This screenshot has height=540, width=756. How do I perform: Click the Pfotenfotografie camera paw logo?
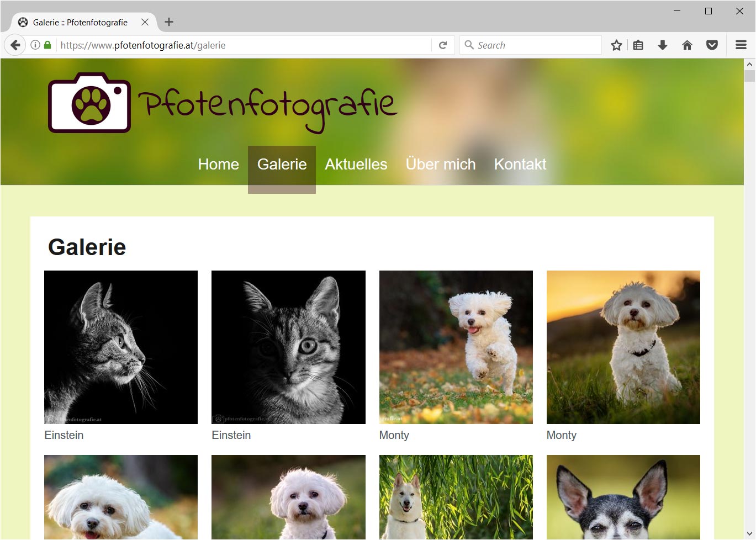[x=89, y=103]
